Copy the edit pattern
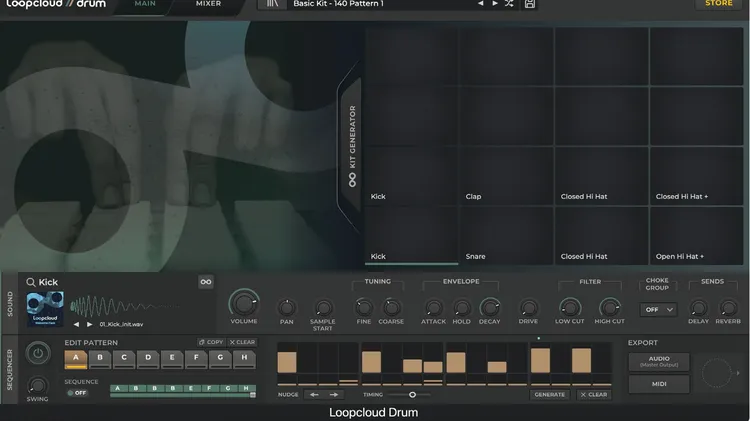The width and height of the screenshot is (750, 421). [x=211, y=342]
